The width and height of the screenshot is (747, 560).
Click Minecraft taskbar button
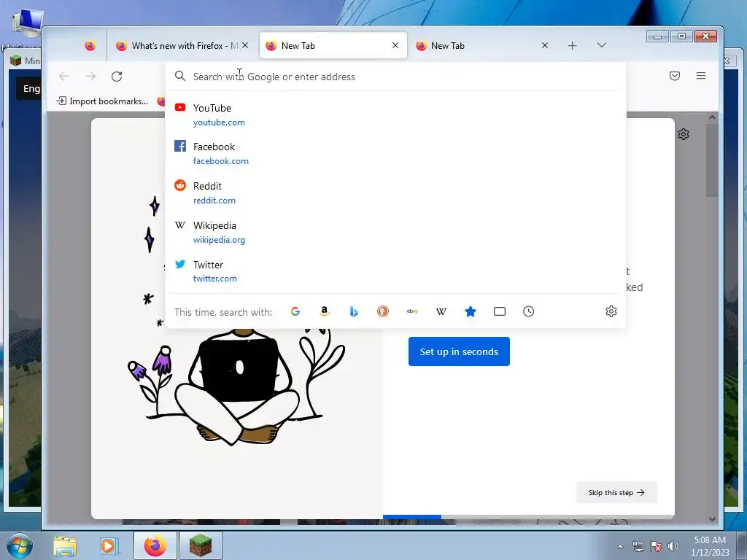[201, 545]
